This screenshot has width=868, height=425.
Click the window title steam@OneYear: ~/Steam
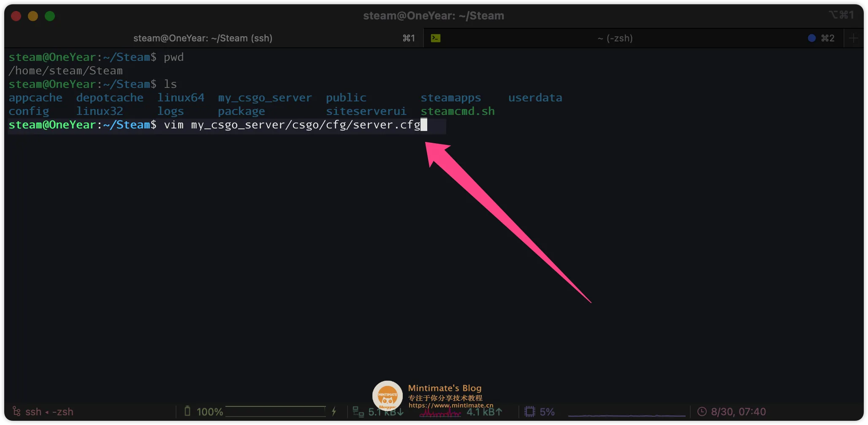(434, 16)
